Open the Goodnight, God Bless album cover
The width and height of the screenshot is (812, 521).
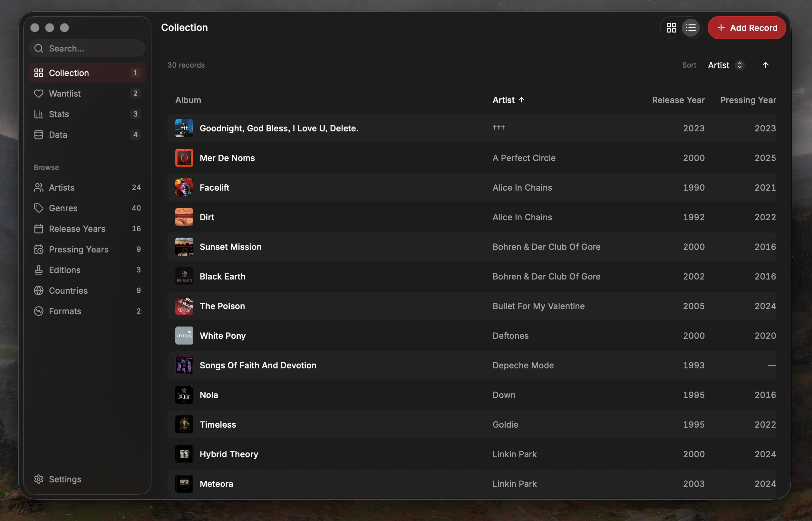pyautogui.click(x=184, y=128)
